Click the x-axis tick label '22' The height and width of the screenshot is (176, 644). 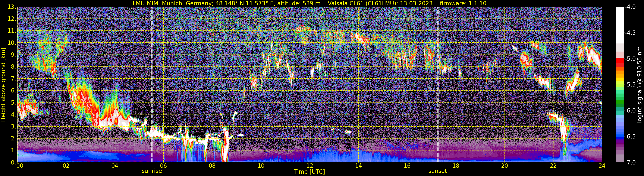point(553,166)
